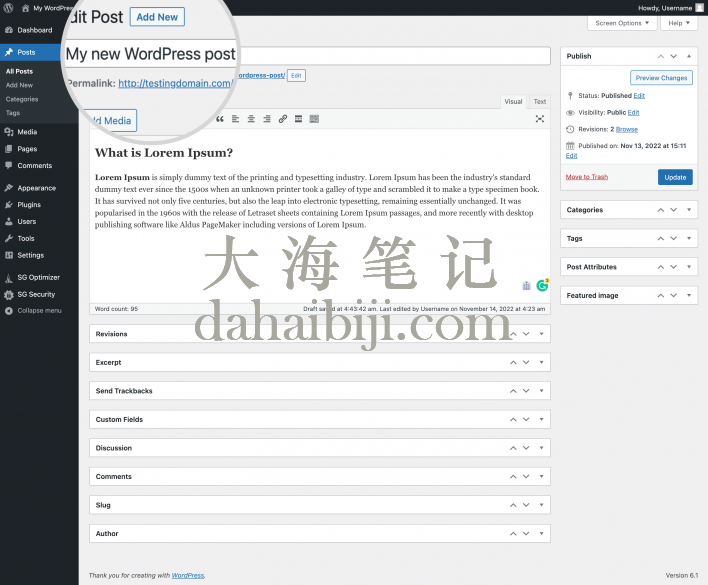Screen dimensions: 708x585
Task: Click Add New button next to Edit Post
Action: [x=157, y=17]
